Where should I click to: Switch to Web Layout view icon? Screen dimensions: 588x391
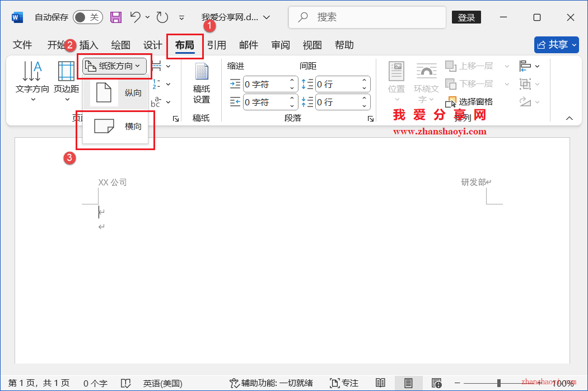[x=436, y=383]
